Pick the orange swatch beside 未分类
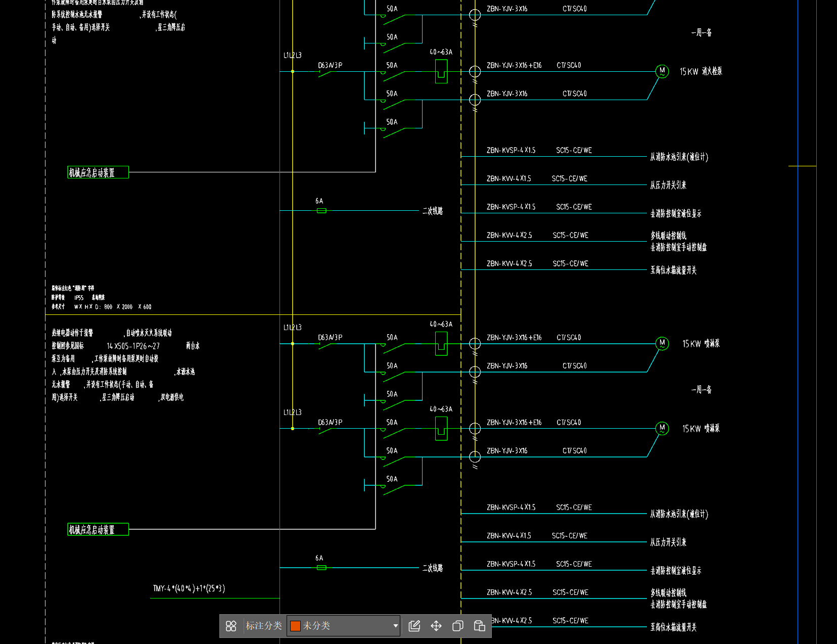 point(295,626)
